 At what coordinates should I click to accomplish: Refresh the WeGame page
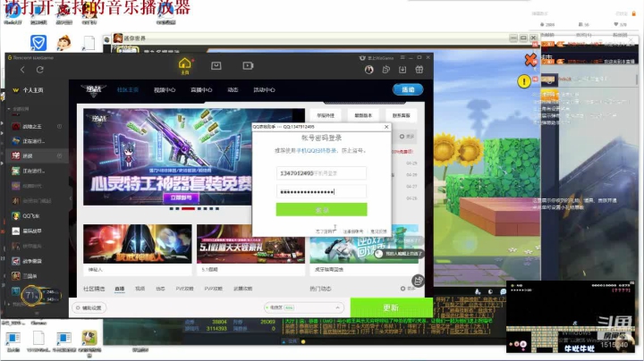click(40, 70)
